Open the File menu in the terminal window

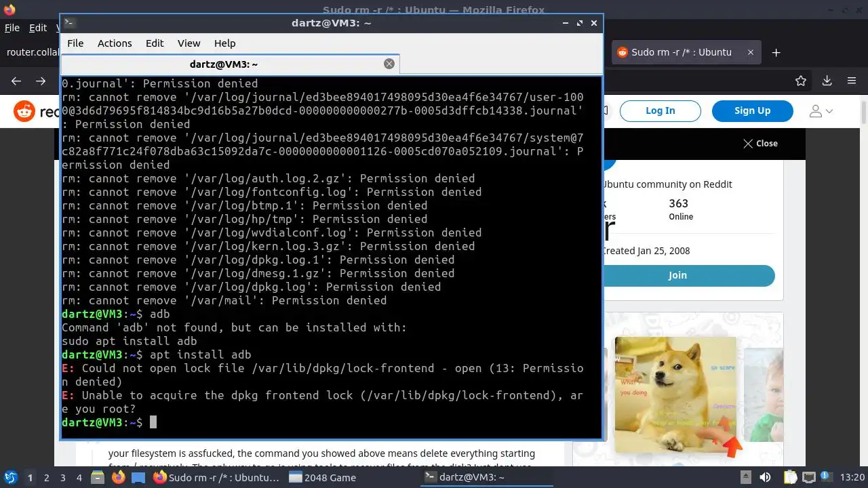(x=75, y=43)
